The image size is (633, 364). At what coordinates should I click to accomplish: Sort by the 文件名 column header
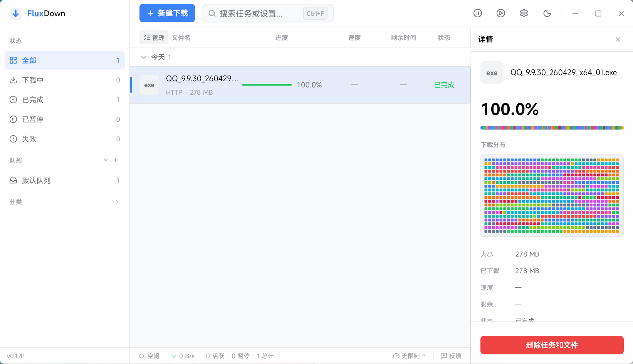click(x=181, y=38)
